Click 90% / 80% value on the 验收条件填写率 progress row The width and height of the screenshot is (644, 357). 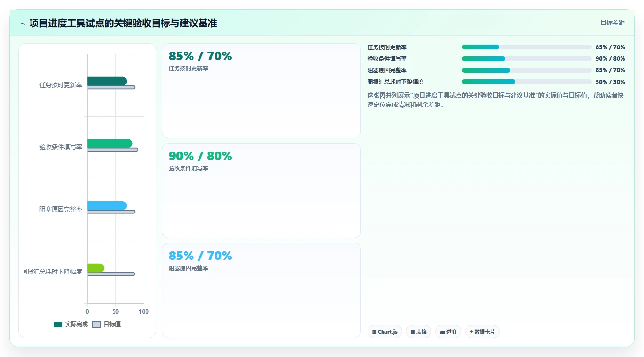coord(610,59)
